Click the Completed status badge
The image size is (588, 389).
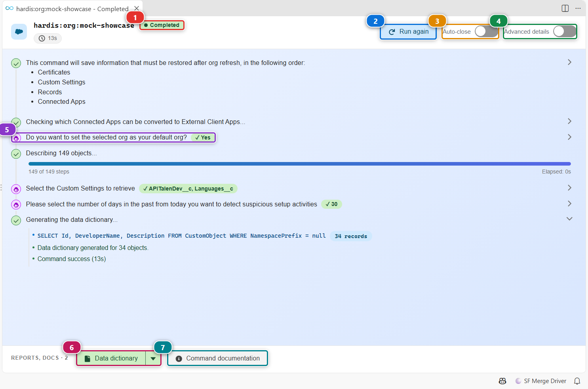coord(162,25)
